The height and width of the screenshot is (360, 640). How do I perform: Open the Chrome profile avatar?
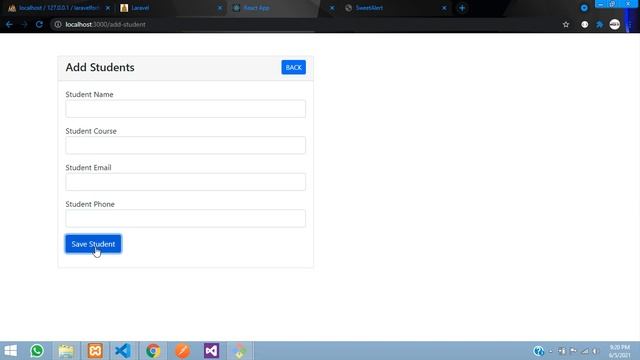point(615,24)
